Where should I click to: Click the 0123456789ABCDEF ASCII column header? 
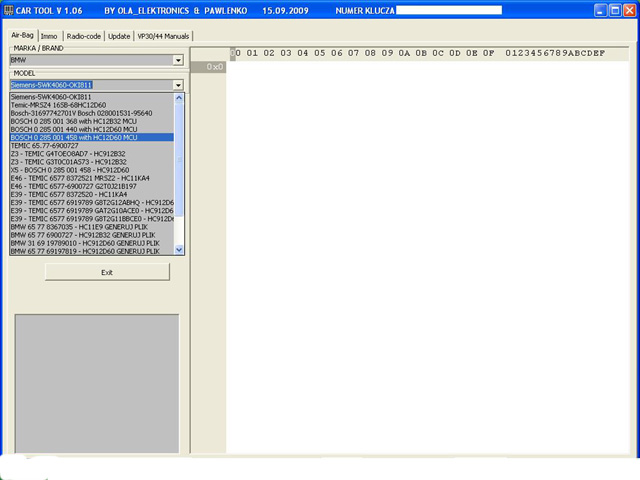tap(555, 53)
